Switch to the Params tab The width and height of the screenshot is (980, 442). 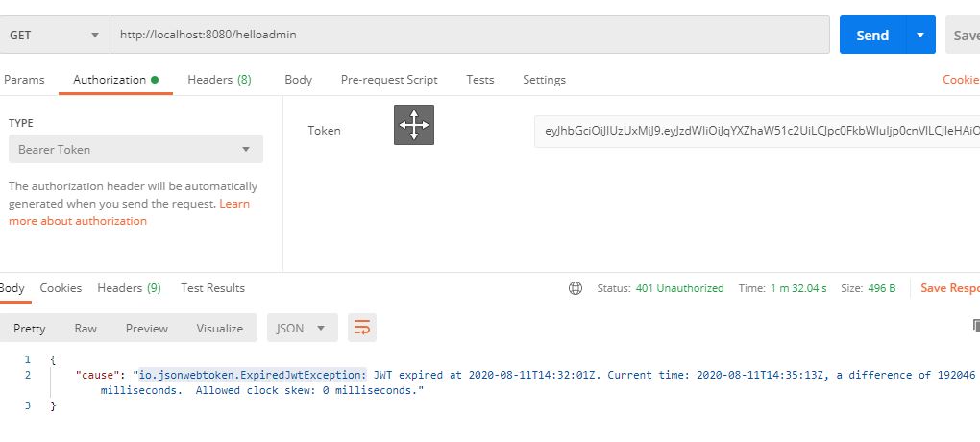pyautogui.click(x=24, y=80)
